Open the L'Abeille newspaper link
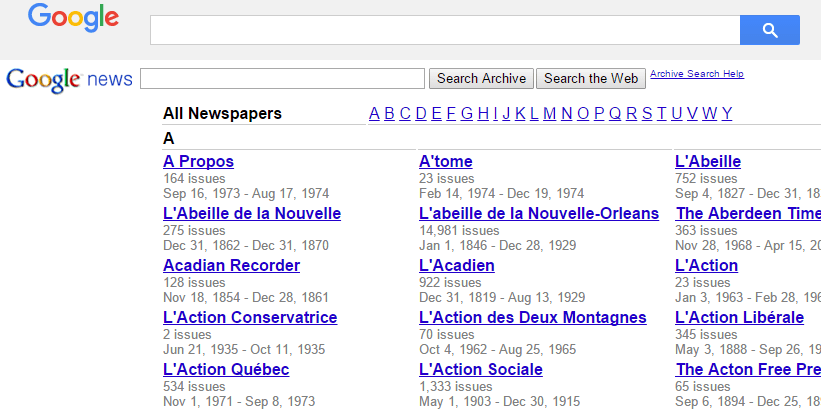The image size is (821, 414). click(x=708, y=162)
